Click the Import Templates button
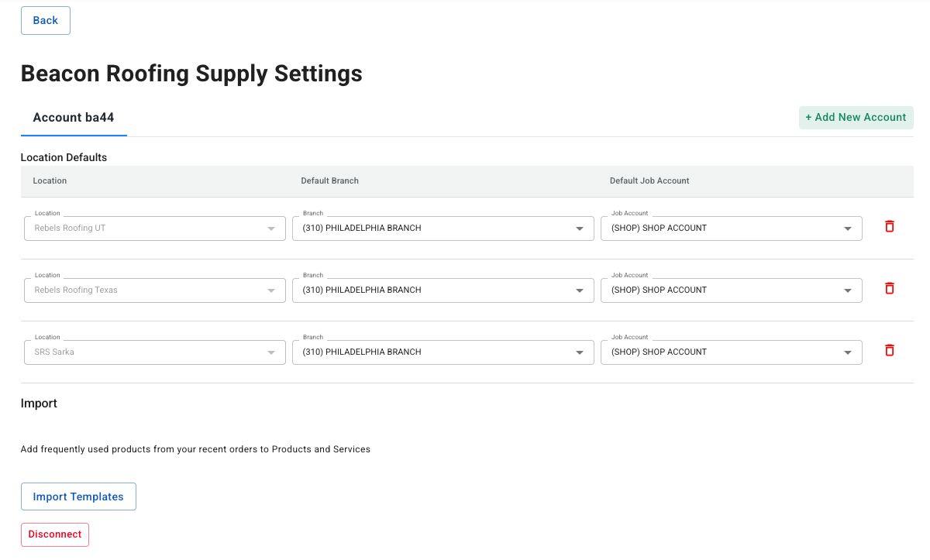Image resolution: width=930 pixels, height=560 pixels. point(78,496)
